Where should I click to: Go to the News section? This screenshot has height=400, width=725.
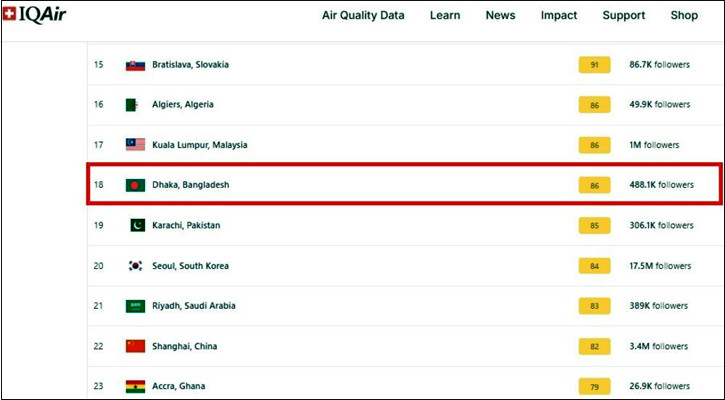pos(500,15)
